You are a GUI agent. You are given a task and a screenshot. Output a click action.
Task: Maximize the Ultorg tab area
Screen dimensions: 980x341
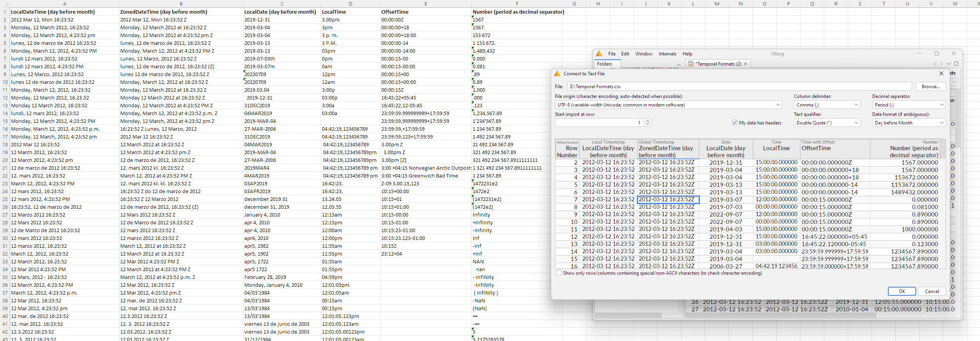956,64
